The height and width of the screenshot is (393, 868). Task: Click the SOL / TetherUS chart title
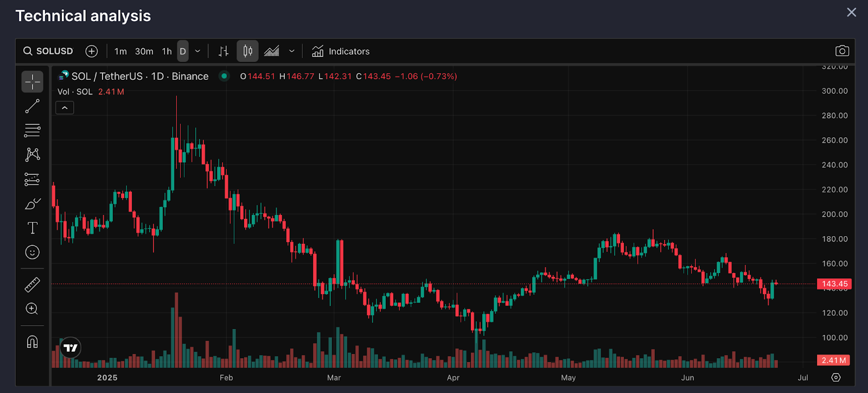point(140,77)
